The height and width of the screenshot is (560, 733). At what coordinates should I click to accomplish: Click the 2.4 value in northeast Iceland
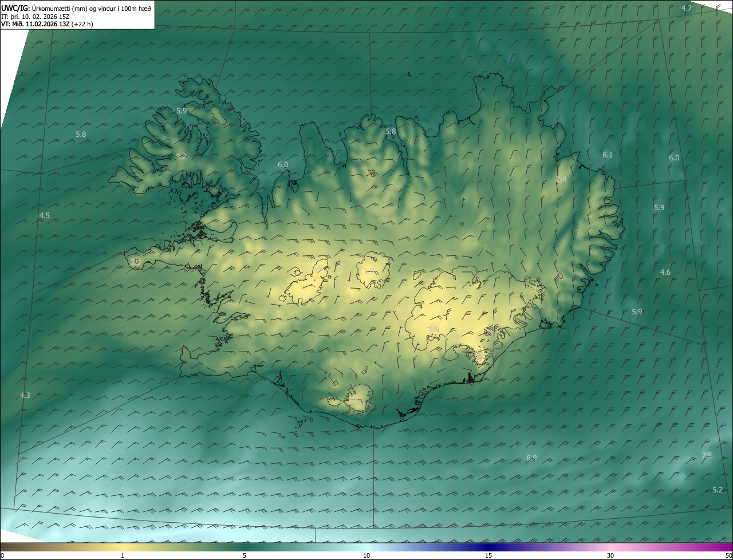(561, 179)
